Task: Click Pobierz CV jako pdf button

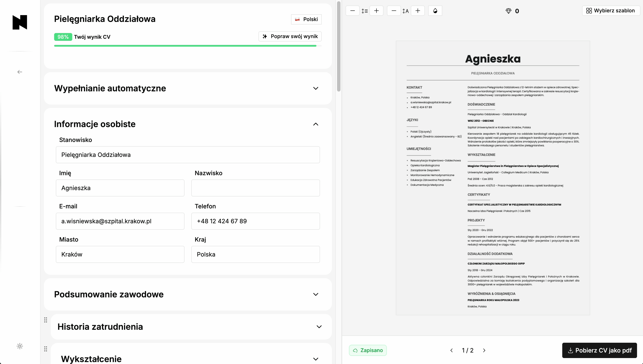Action: [600, 350]
